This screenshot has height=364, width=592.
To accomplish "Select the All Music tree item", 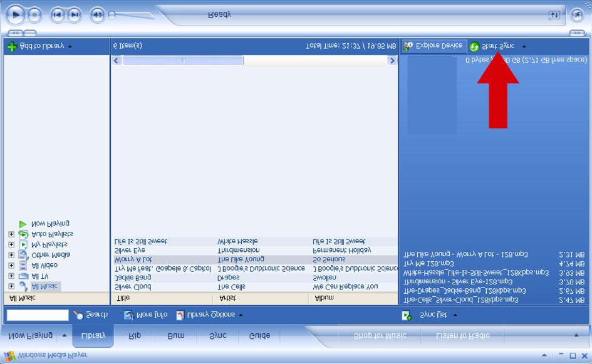I will pos(44,286).
